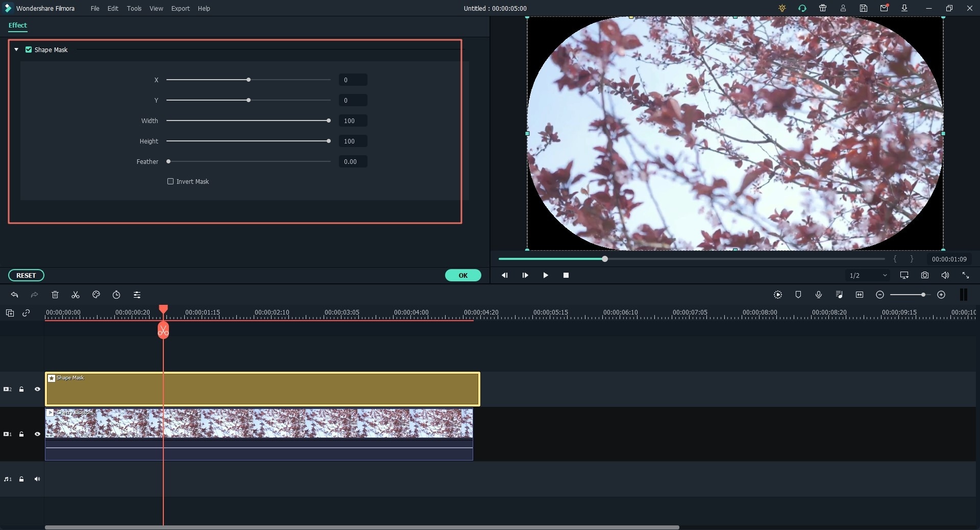Hide video track 2 with eye icon

tap(37, 389)
